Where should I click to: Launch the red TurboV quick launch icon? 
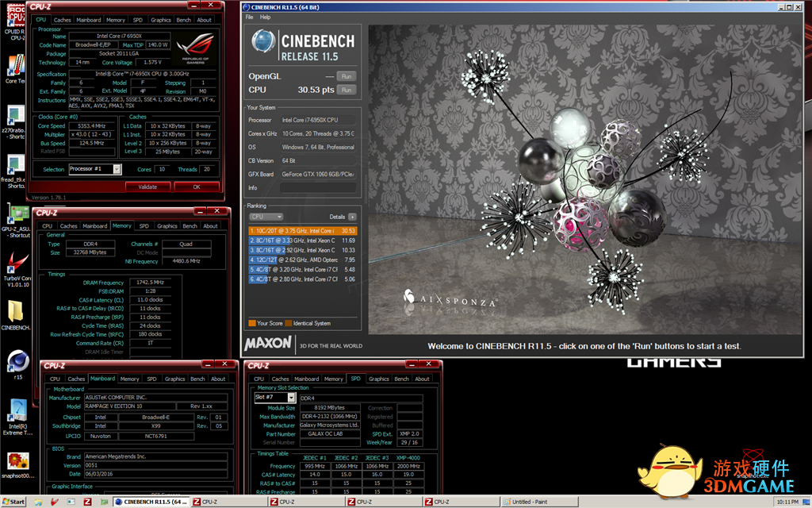55,502
